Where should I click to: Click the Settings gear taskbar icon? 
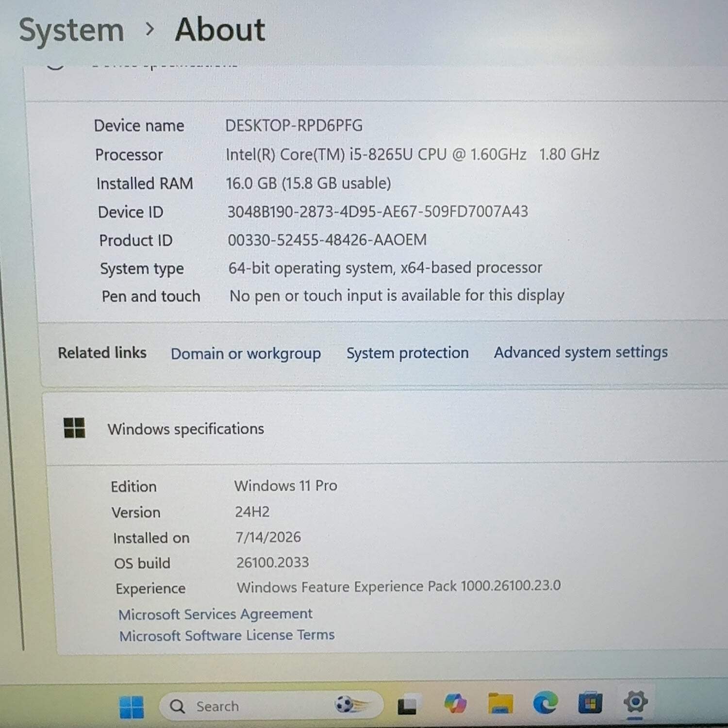[x=635, y=701]
